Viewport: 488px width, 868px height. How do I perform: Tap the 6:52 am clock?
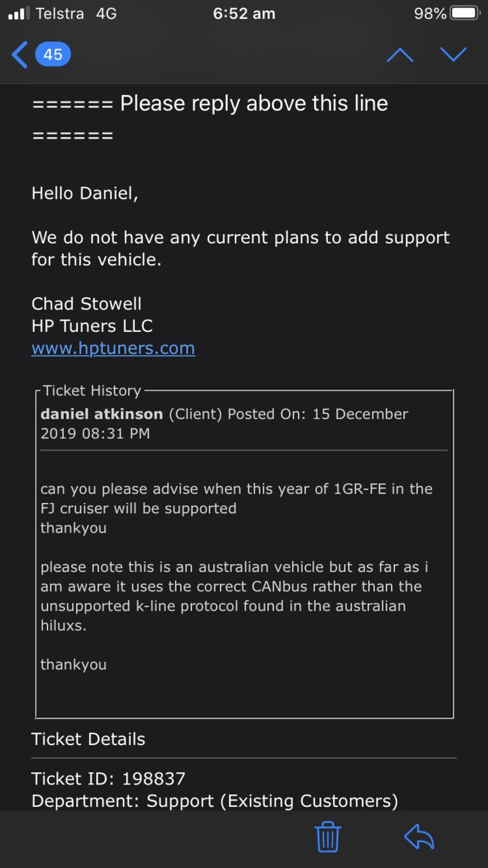(x=244, y=14)
